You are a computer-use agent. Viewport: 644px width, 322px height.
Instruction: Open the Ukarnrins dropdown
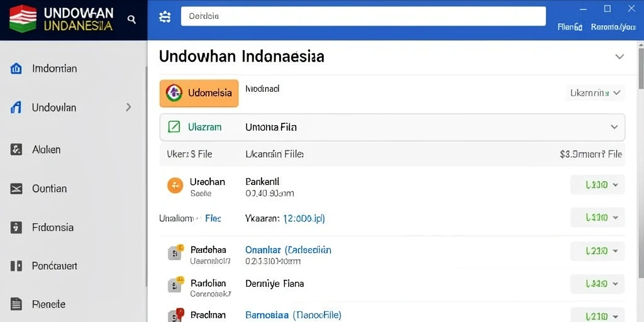pos(595,93)
